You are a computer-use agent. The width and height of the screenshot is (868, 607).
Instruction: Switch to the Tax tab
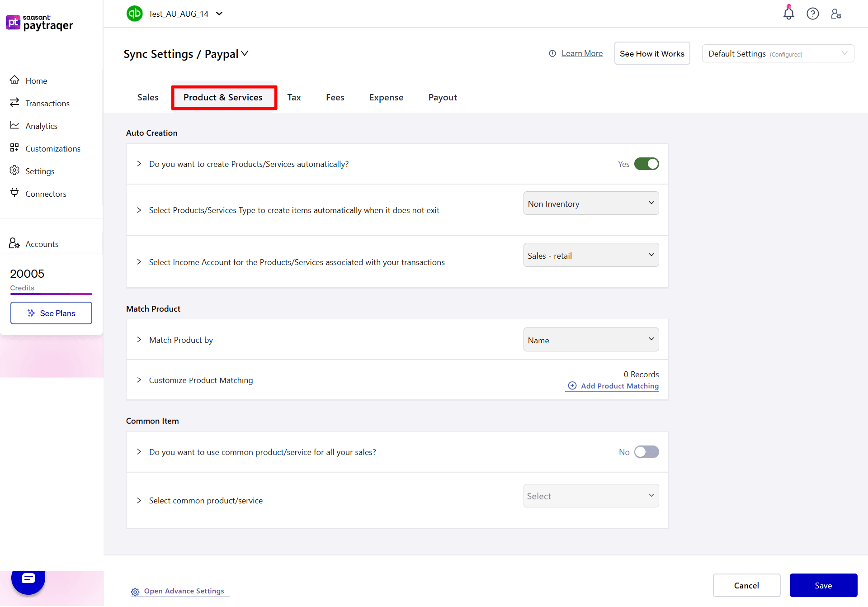(x=294, y=97)
